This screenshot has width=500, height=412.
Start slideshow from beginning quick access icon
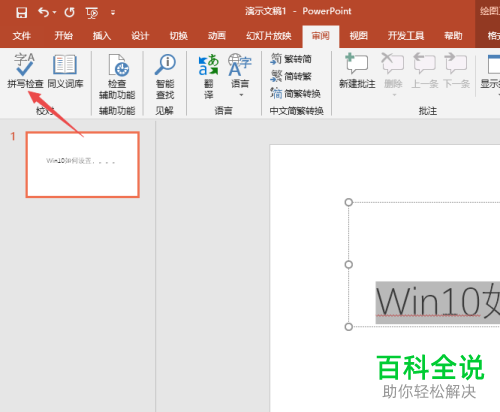coord(92,13)
